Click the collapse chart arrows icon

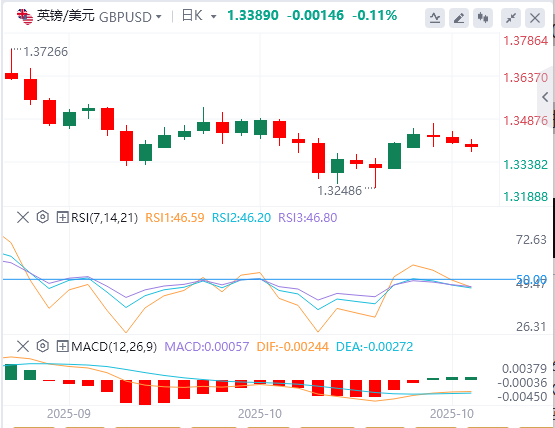coord(511,18)
